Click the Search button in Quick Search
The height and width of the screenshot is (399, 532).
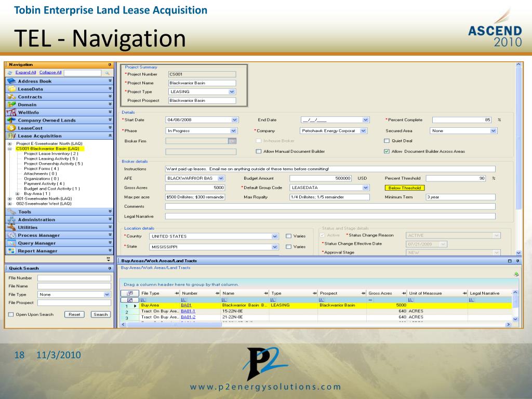101,314
